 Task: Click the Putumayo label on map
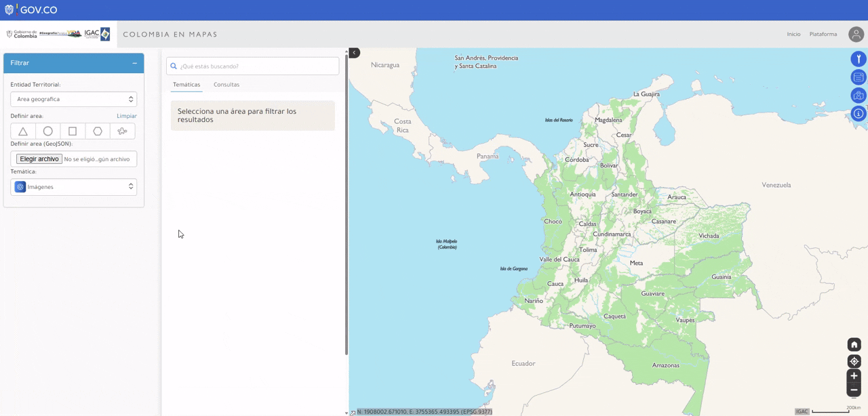(583, 326)
